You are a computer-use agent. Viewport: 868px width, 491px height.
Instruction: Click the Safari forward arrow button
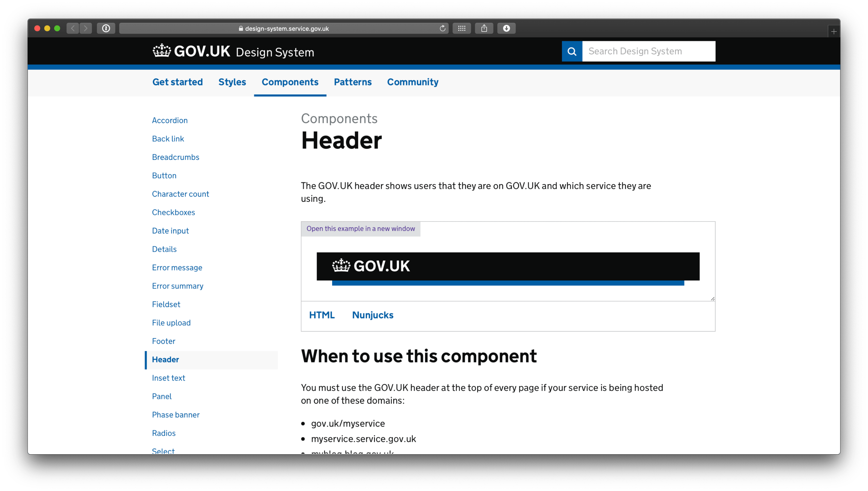[86, 28]
